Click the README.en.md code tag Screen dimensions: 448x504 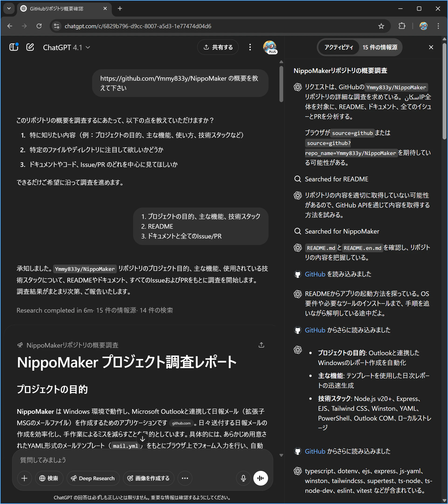[x=362, y=248]
